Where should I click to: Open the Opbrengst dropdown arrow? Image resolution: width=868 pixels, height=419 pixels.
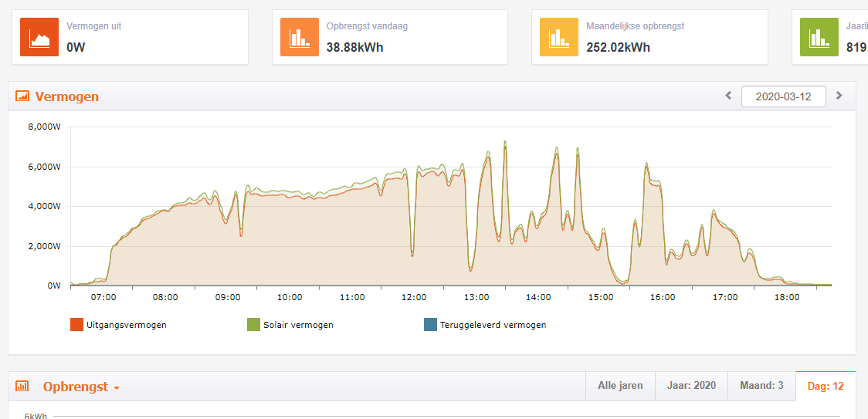coord(117,388)
